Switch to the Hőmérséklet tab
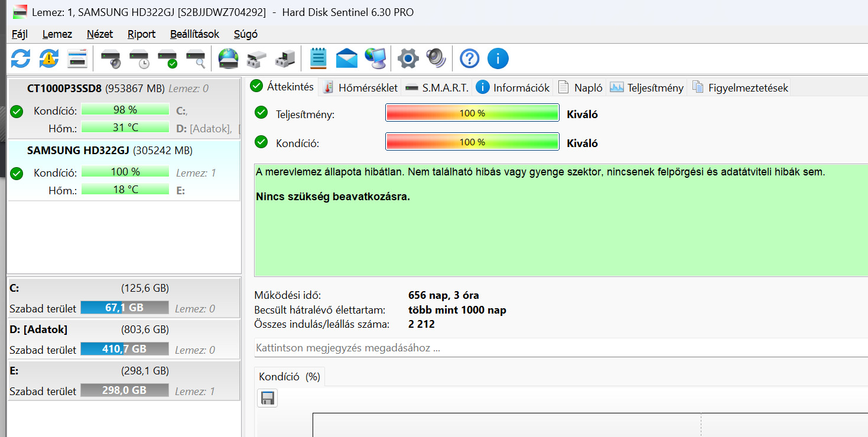The width and height of the screenshot is (868, 437). coord(360,87)
